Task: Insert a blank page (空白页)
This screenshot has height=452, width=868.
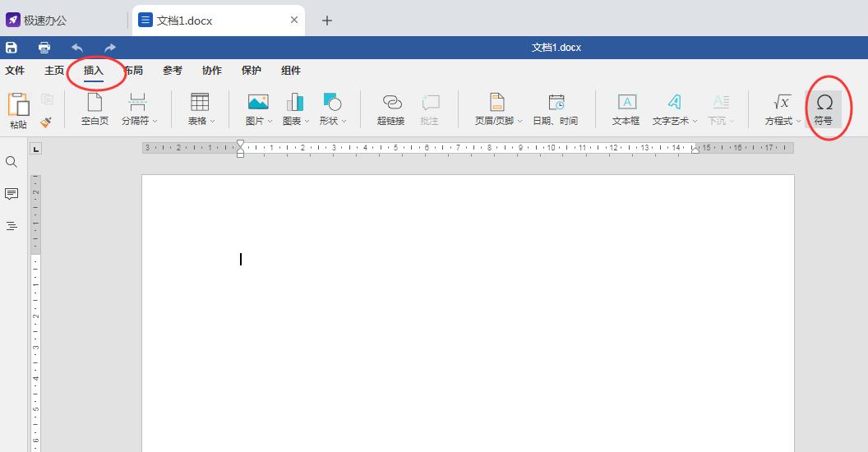Action: [x=95, y=109]
